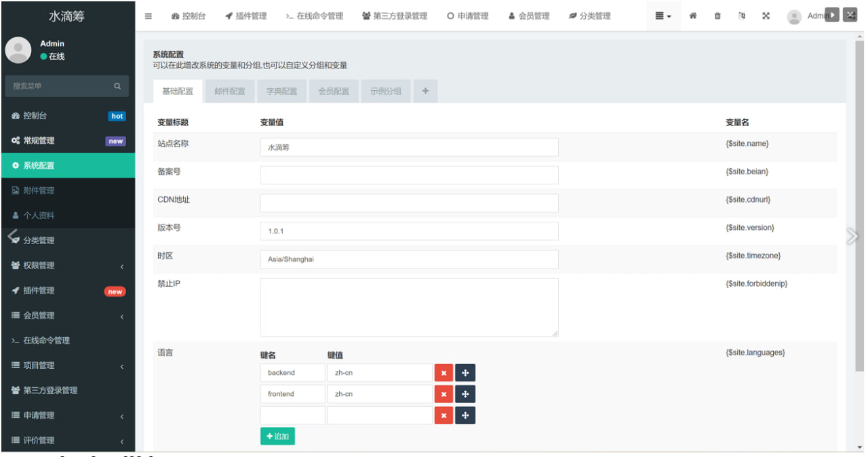868x457 pixels.
Task: Click the search magnifier in menu search
Action: coord(117,86)
